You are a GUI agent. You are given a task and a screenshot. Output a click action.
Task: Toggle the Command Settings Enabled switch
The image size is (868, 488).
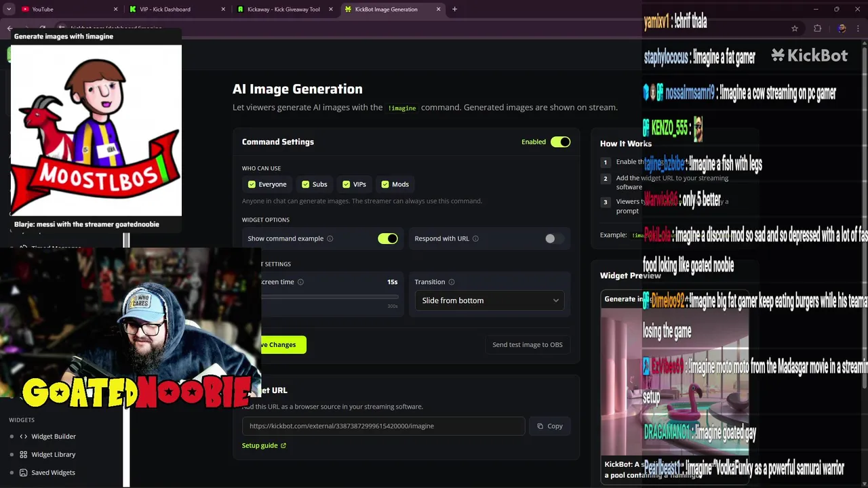(560, 142)
